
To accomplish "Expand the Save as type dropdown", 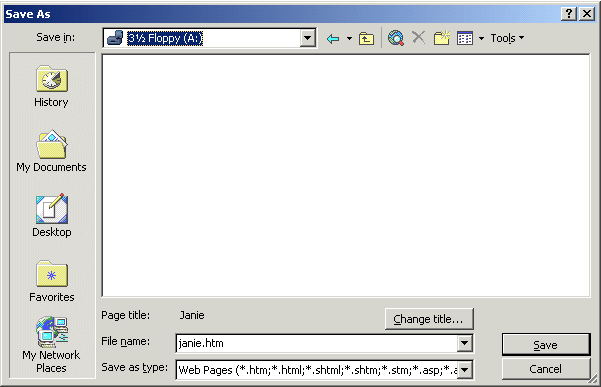I will [465, 370].
